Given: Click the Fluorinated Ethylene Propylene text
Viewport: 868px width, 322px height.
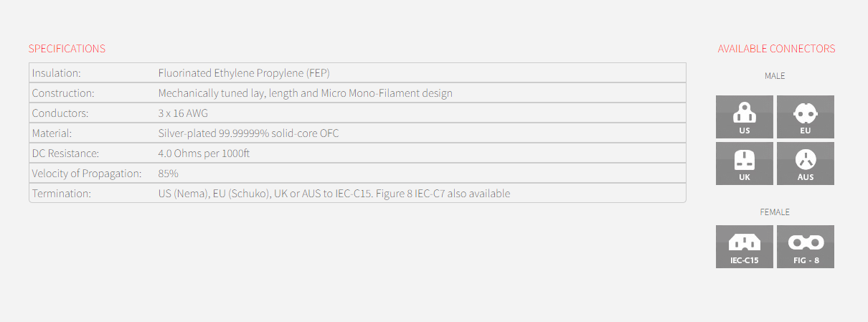Looking at the screenshot, I should pyautogui.click(x=244, y=73).
